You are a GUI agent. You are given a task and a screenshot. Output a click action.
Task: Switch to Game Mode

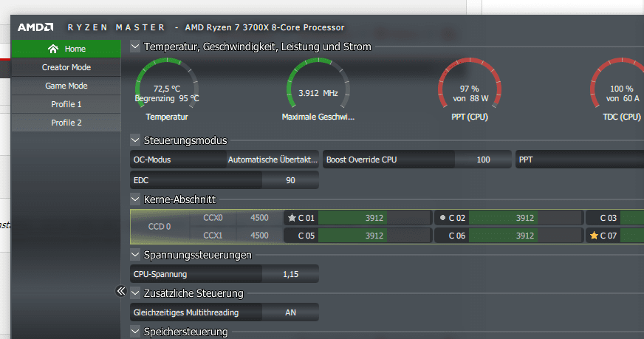pyautogui.click(x=66, y=86)
